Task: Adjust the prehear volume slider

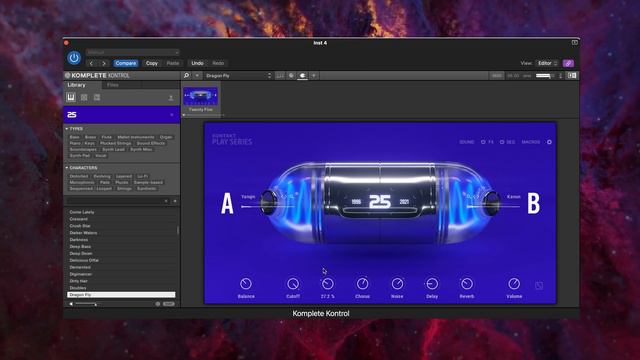Action: (x=86, y=304)
